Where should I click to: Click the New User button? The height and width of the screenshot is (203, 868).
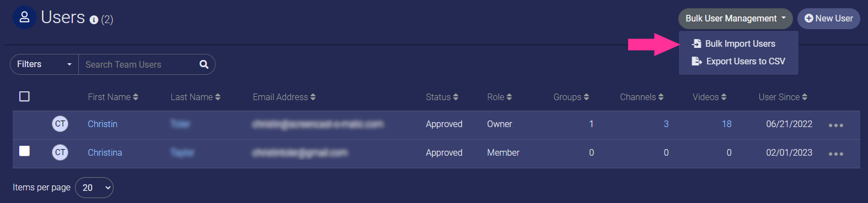(829, 19)
